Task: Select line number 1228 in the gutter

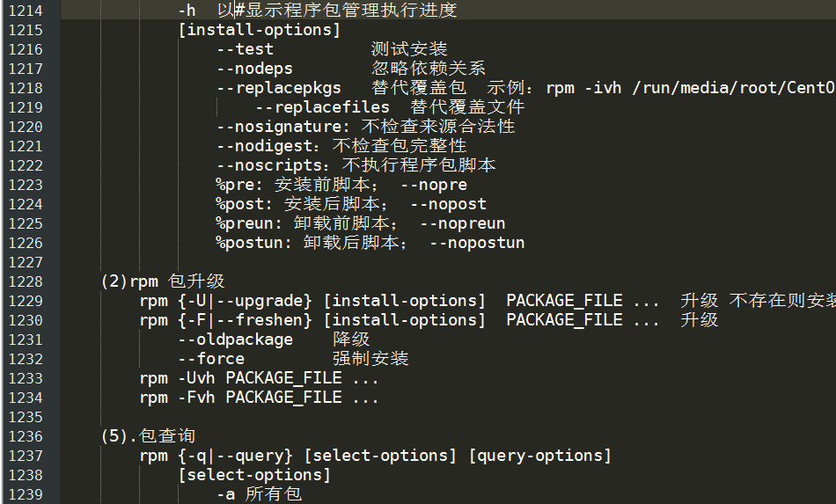Action: 26,281
